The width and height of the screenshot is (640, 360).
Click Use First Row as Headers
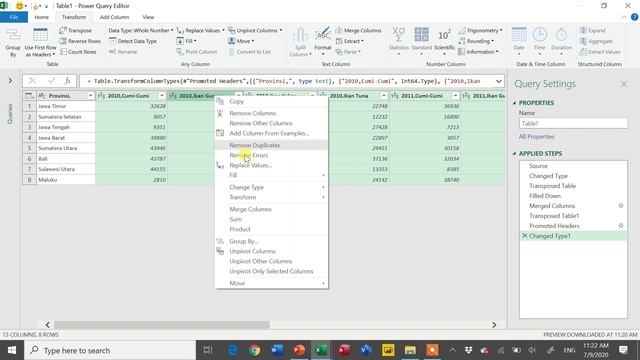click(x=40, y=42)
